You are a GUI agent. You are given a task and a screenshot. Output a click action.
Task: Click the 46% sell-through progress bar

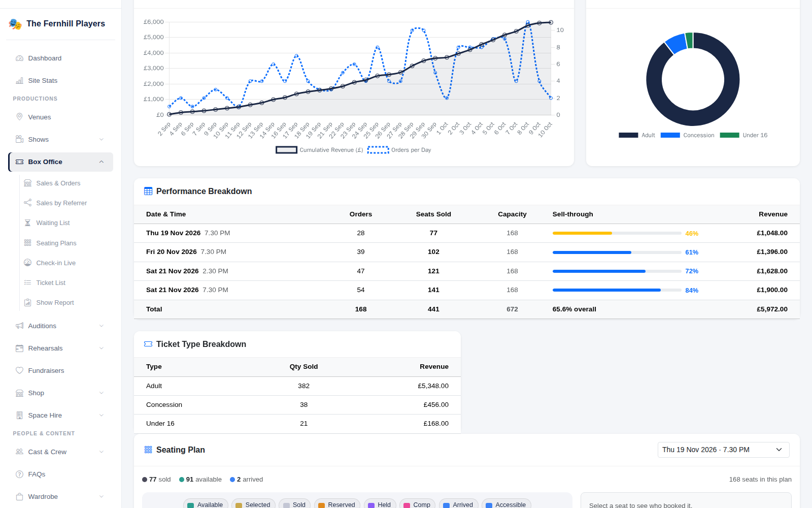[x=617, y=233]
